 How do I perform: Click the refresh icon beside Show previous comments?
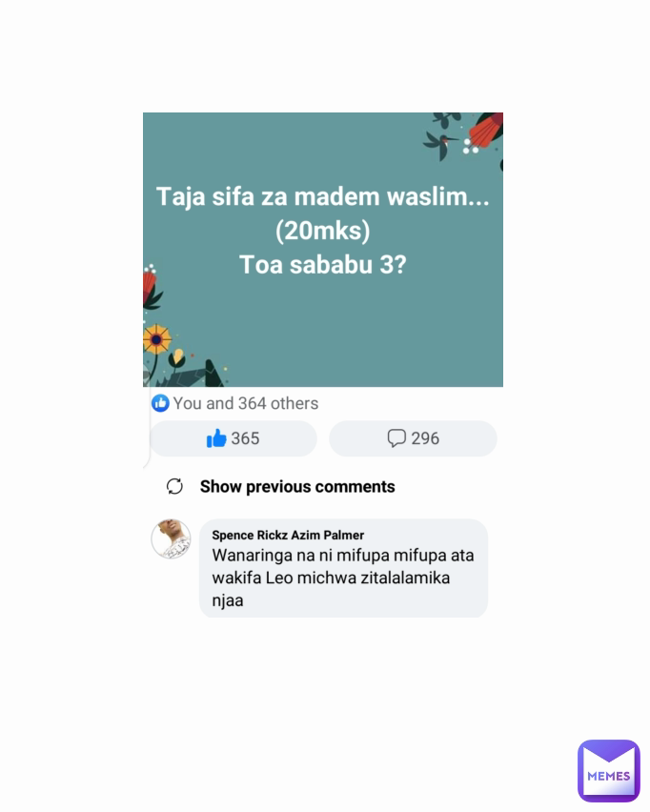click(174, 486)
